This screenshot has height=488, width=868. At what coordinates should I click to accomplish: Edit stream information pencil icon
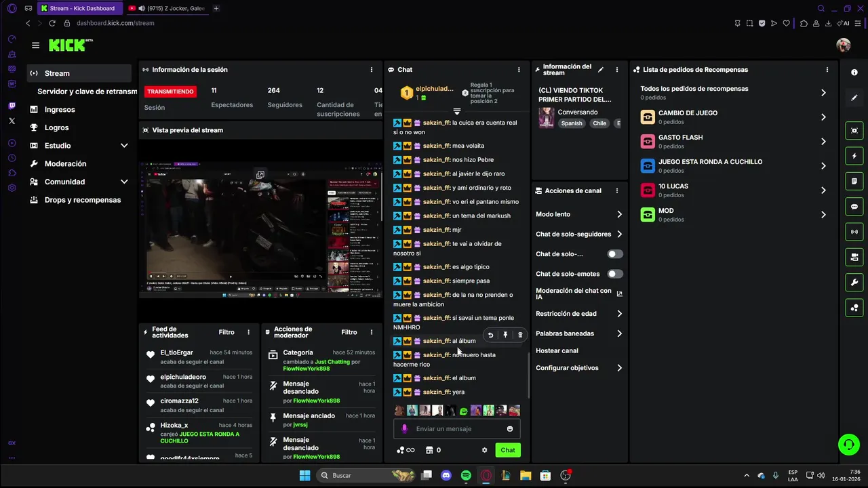(601, 69)
